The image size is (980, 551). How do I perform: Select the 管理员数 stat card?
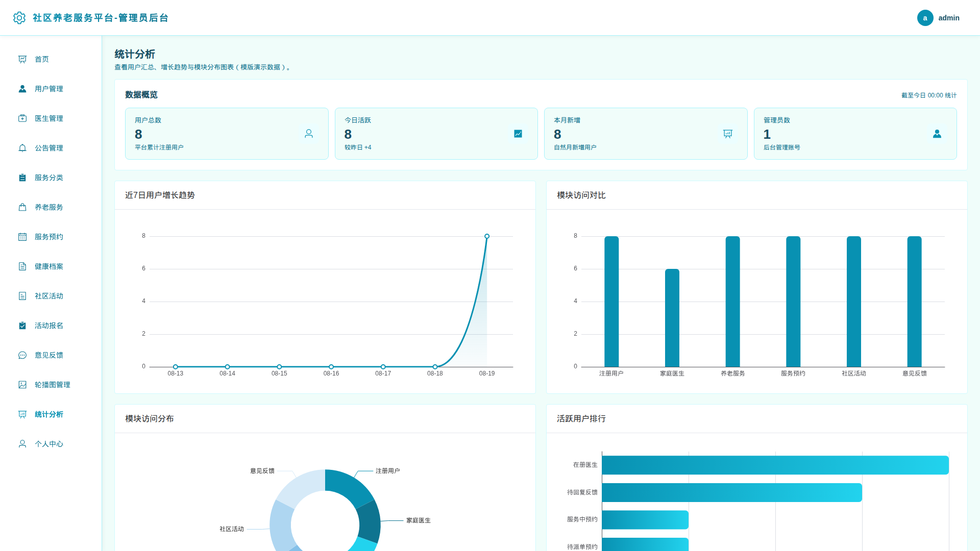855,134
